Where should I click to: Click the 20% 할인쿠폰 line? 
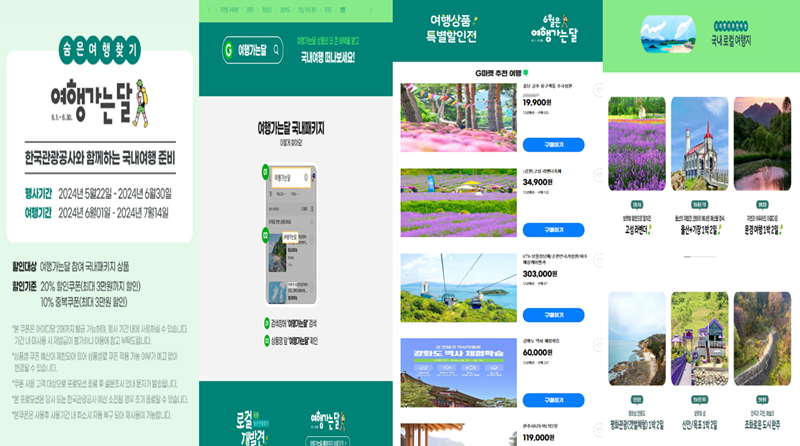[90, 286]
